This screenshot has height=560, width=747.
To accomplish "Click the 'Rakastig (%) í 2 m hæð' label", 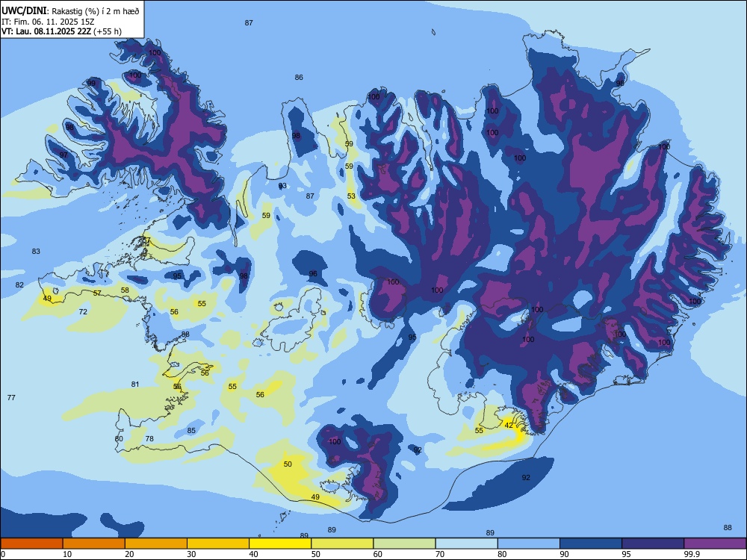I will 96,11.
